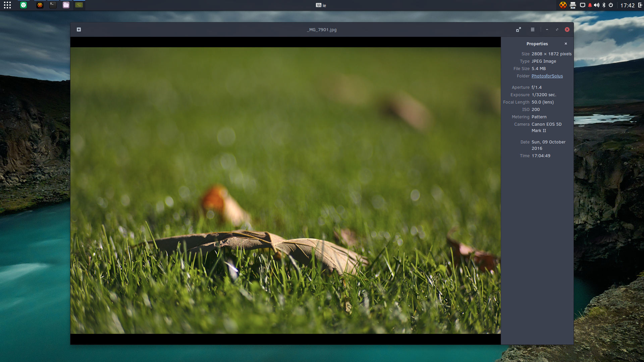Image resolution: width=644 pixels, height=362 pixels.
Task: Minimize the image viewer window
Action: coord(547,29)
